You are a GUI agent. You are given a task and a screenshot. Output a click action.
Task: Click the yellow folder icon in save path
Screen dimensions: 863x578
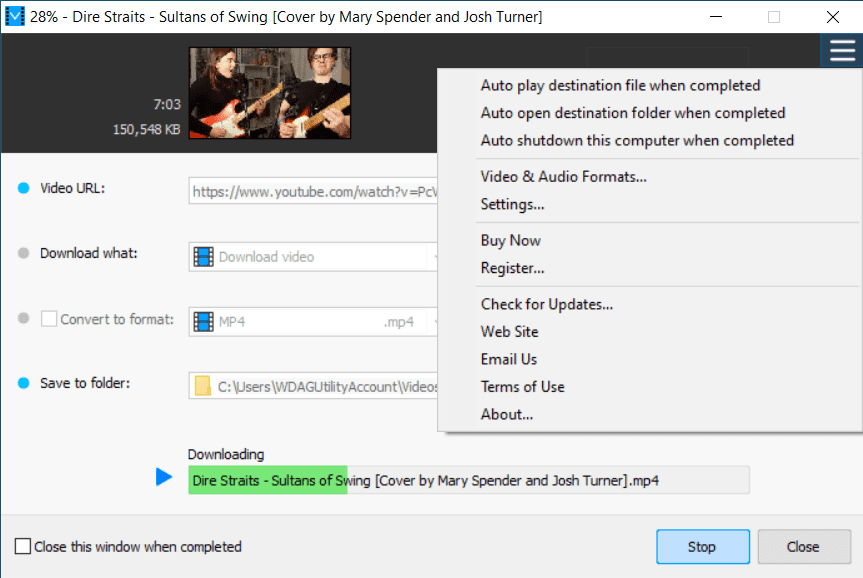(x=203, y=386)
